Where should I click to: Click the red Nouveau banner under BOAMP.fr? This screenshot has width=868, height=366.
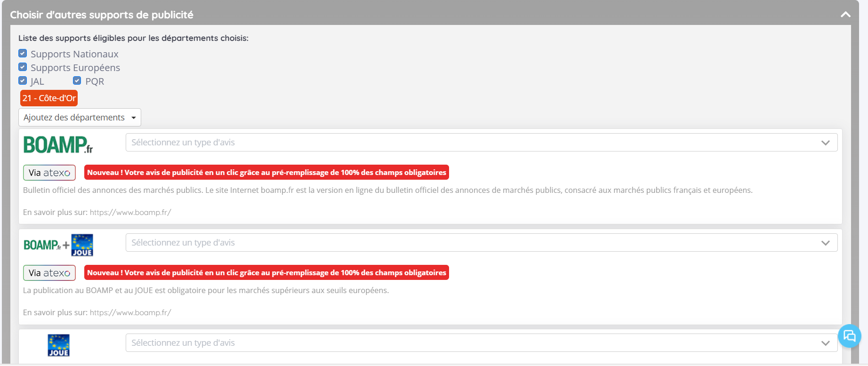pyautogui.click(x=266, y=173)
